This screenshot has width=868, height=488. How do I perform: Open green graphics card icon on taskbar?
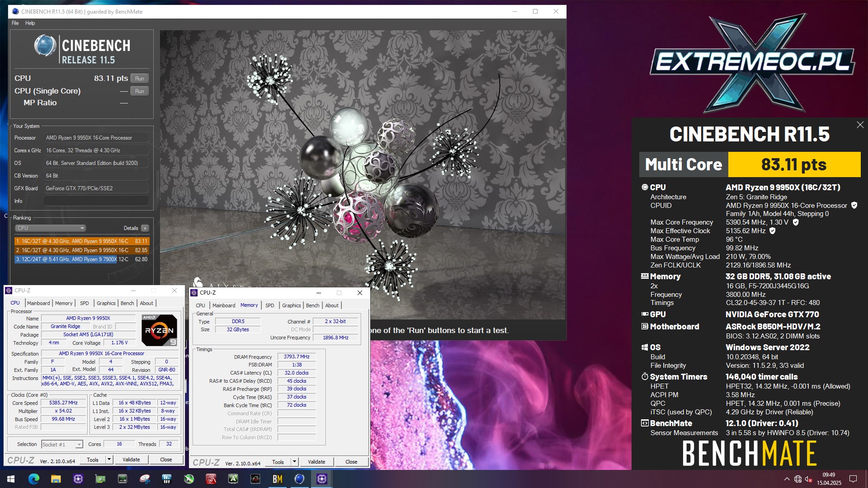point(100,479)
